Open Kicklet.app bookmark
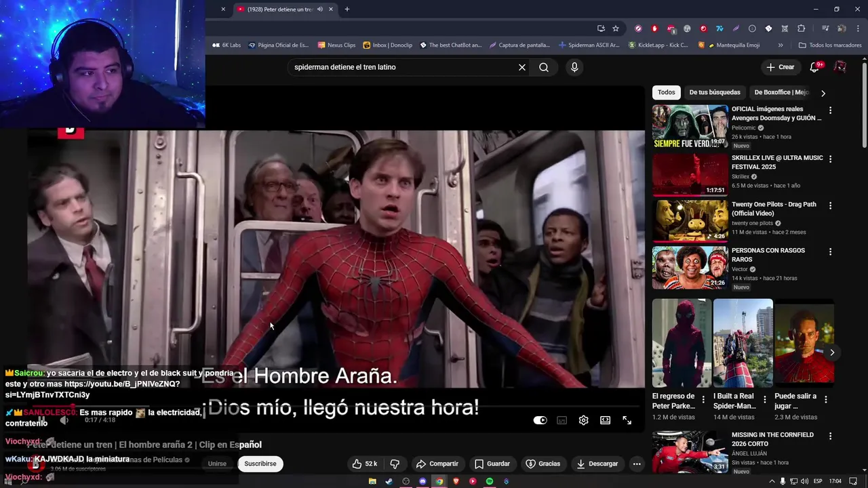Viewport: 868px width, 488px height. 658,45
